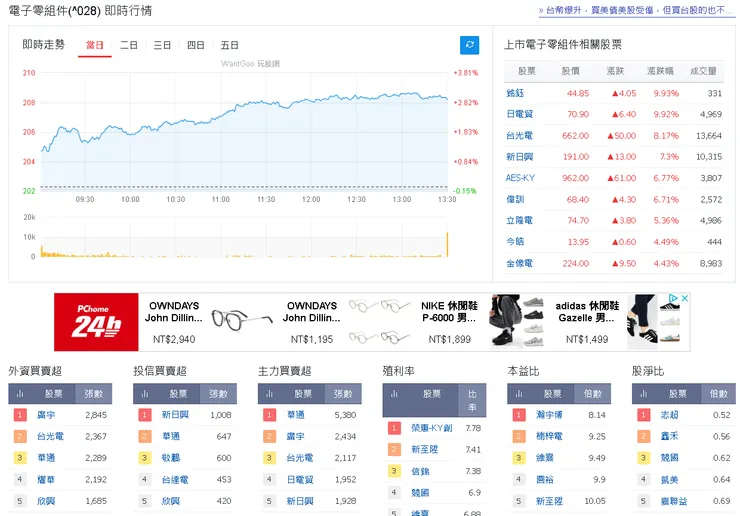
Task: Open the 今皓 stock link
Action: tap(515, 242)
